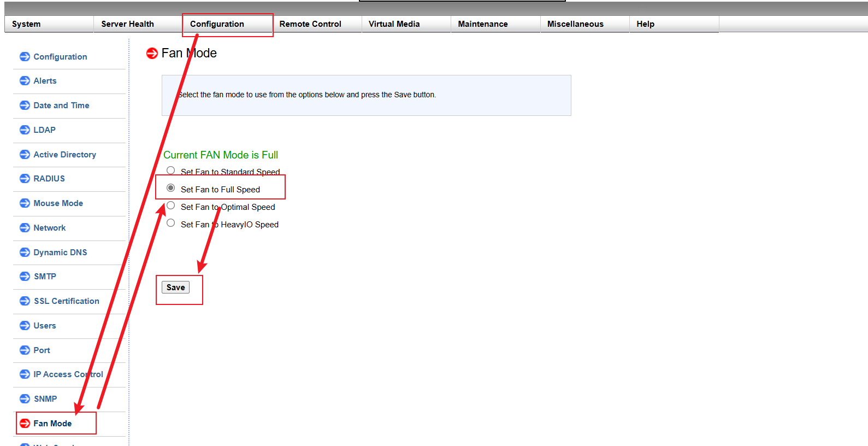Choose the Full Speed fan radio button
Viewport: 868px width, 446px height.
[x=171, y=188]
